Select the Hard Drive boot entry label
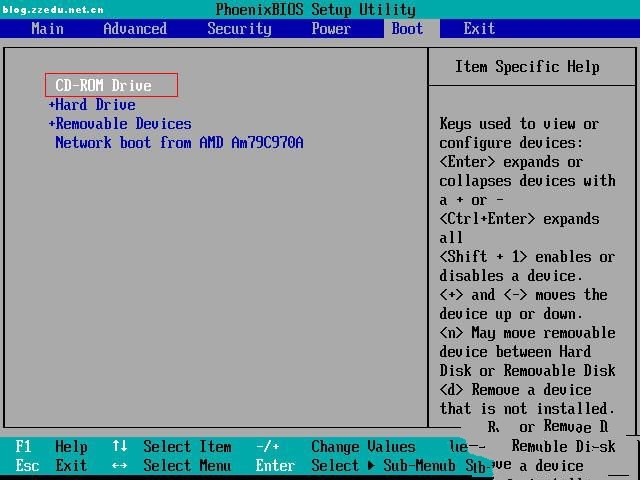The image size is (640, 480). (x=96, y=104)
